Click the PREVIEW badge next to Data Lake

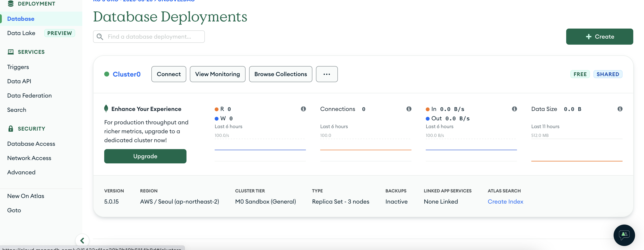tap(59, 33)
